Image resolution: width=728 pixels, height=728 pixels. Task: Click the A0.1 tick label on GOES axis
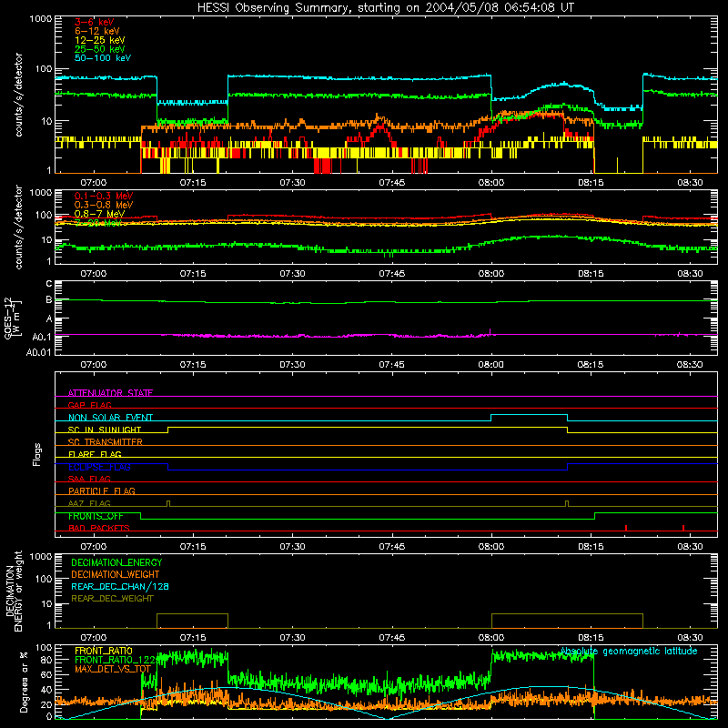[41, 337]
